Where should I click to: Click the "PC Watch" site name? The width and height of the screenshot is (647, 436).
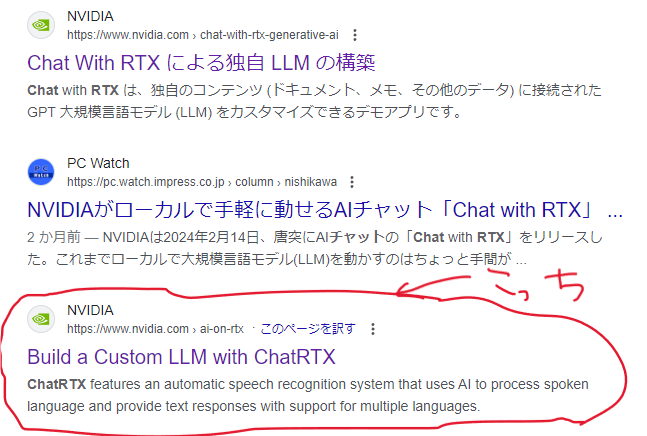(x=98, y=163)
